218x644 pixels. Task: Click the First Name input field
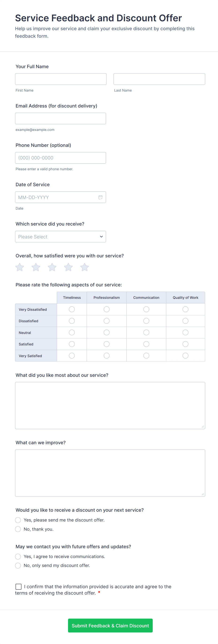[61, 79]
